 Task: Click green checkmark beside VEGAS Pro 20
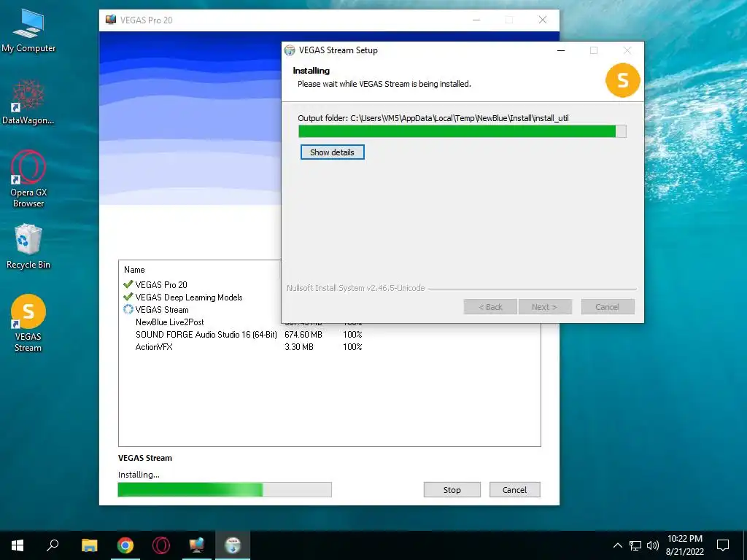tap(128, 284)
